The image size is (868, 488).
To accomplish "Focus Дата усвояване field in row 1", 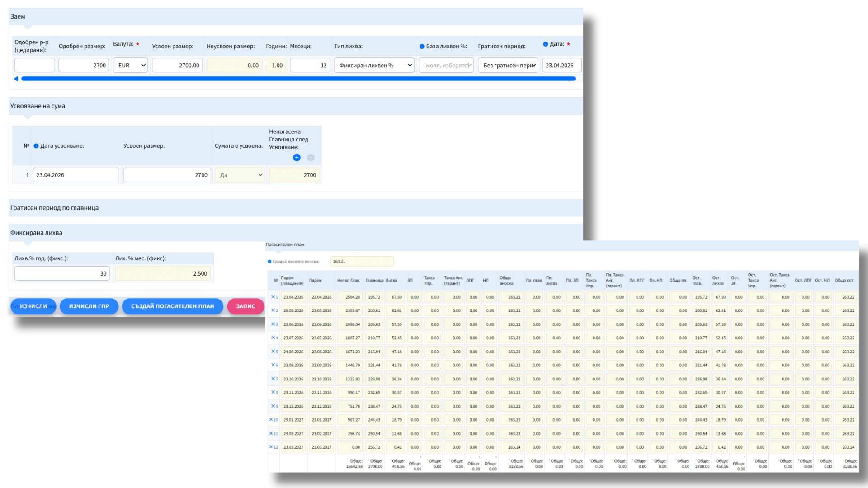I will [76, 175].
